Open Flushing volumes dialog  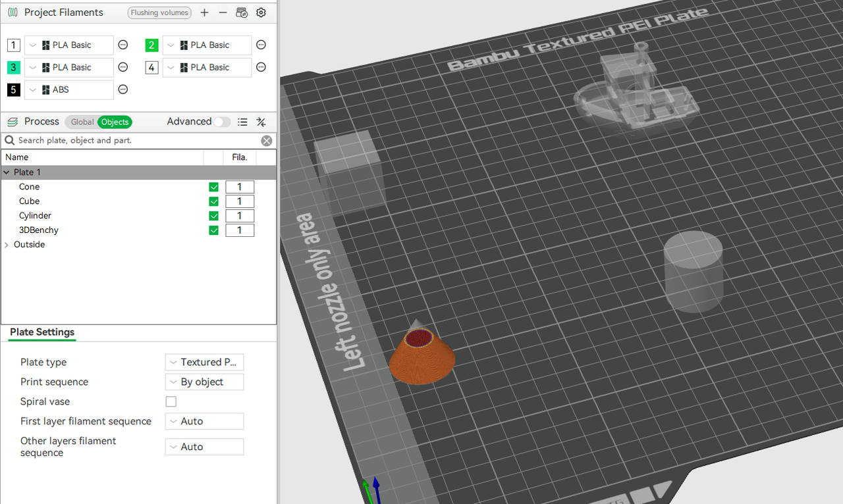tap(159, 13)
